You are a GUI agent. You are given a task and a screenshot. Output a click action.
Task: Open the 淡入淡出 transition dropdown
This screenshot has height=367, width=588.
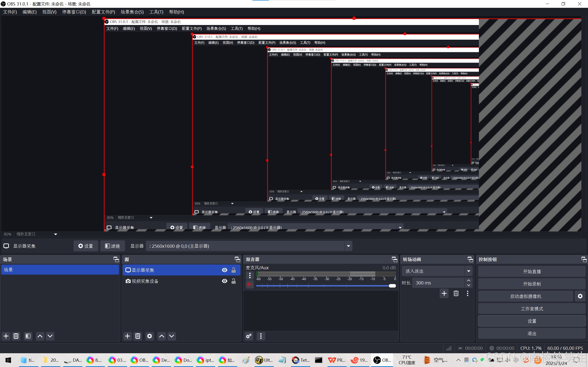click(469, 271)
